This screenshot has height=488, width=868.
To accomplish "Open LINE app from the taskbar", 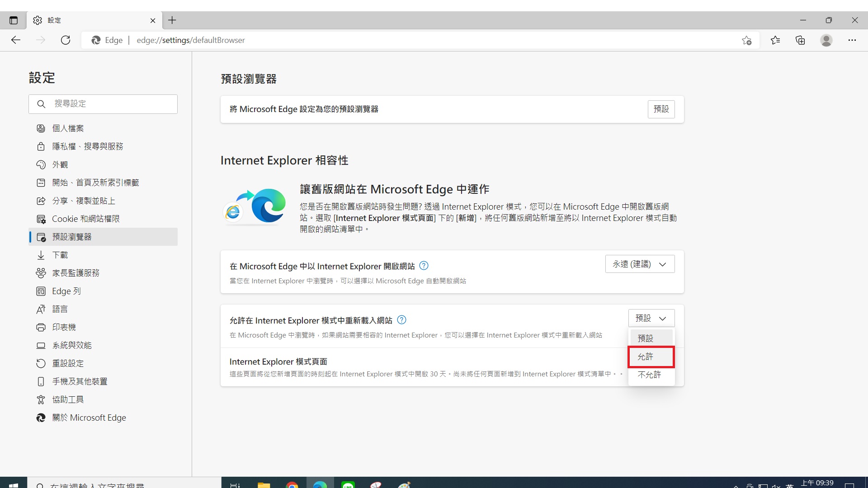I will pos(348,484).
